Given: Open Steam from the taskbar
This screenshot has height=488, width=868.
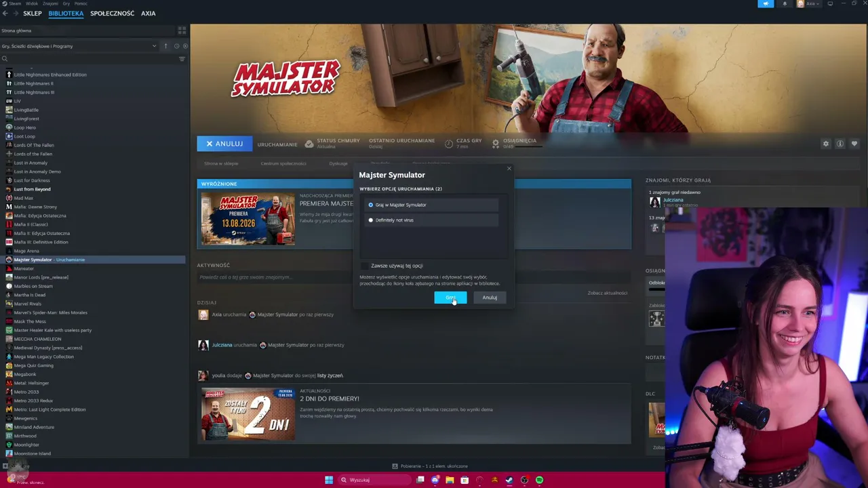Looking at the screenshot, I should (509, 480).
